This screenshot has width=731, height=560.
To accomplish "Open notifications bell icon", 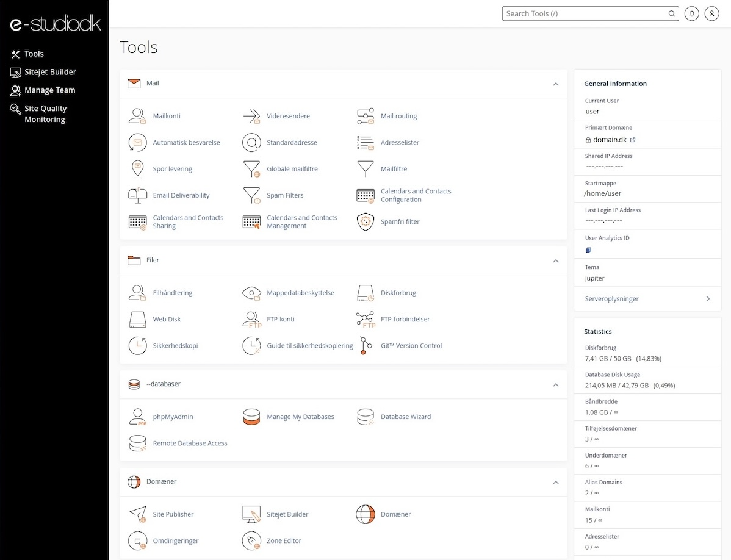I will [691, 13].
